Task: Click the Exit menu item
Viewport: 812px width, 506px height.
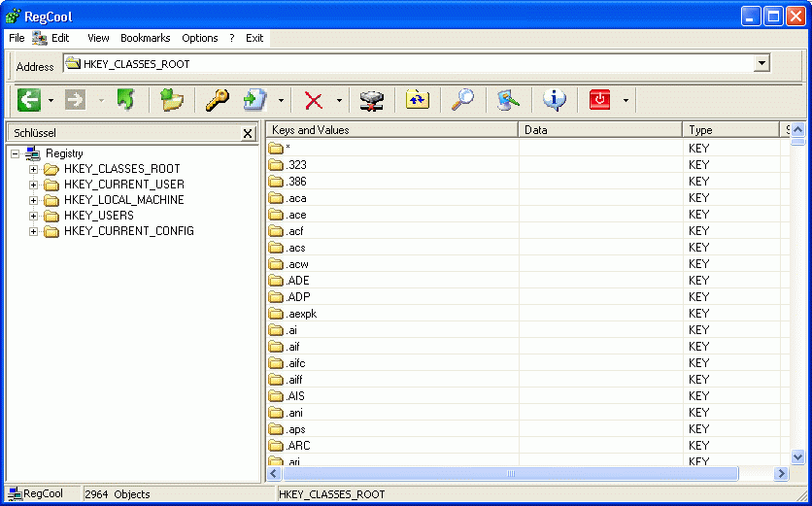Action: pyautogui.click(x=254, y=38)
